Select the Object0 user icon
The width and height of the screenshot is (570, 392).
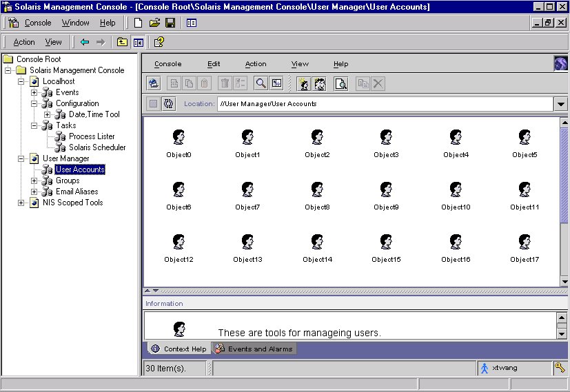179,137
